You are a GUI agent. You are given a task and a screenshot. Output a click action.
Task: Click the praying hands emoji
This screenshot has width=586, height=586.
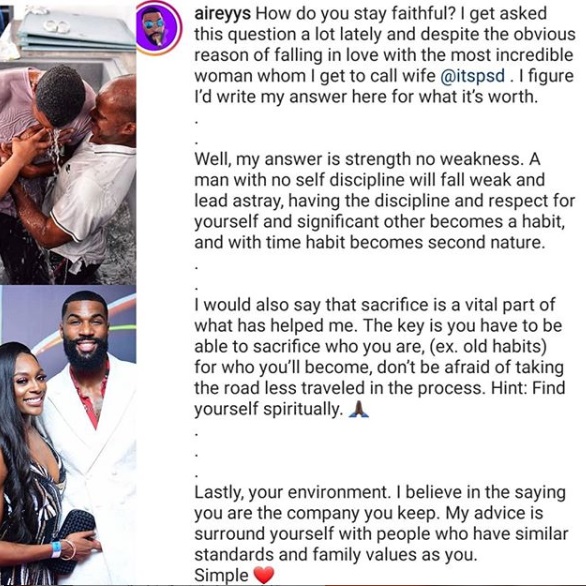358,409
